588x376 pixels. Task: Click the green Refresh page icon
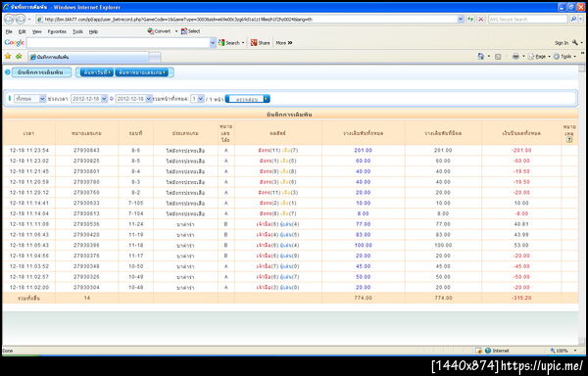pyautogui.click(x=470, y=20)
